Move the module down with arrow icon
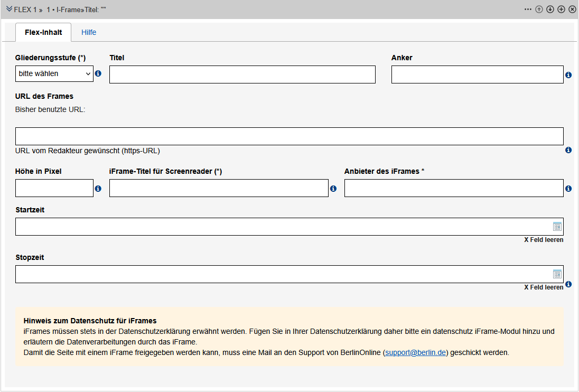This screenshot has width=579, height=392. pos(550,10)
